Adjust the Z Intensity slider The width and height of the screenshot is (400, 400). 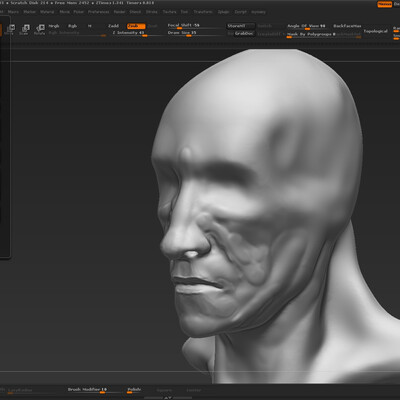pyautogui.click(x=129, y=33)
